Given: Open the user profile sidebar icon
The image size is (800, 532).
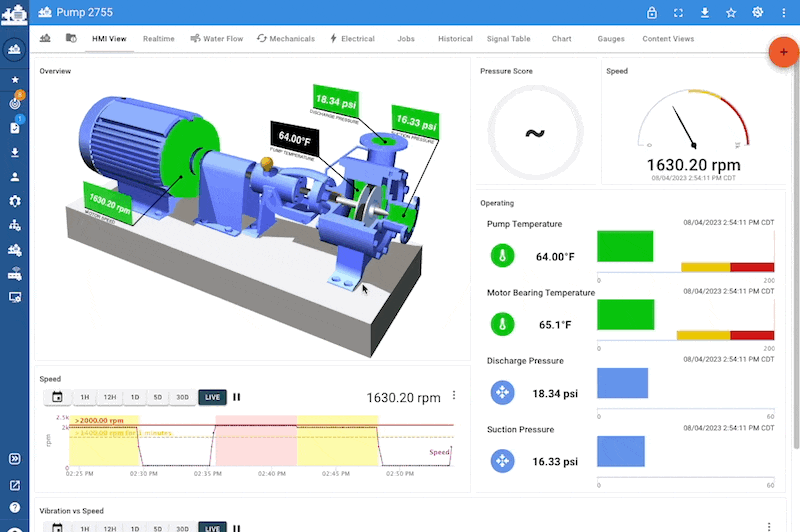Looking at the screenshot, I should 14,177.
